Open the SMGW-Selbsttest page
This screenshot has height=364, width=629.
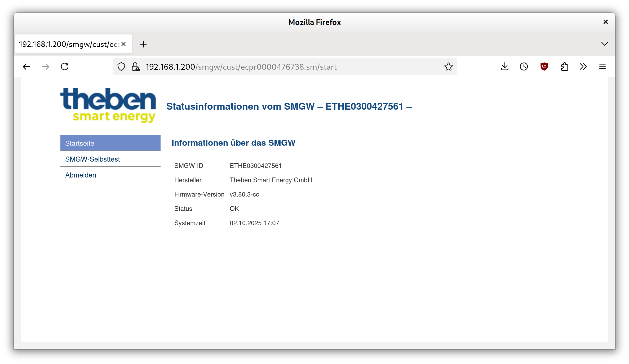92,159
